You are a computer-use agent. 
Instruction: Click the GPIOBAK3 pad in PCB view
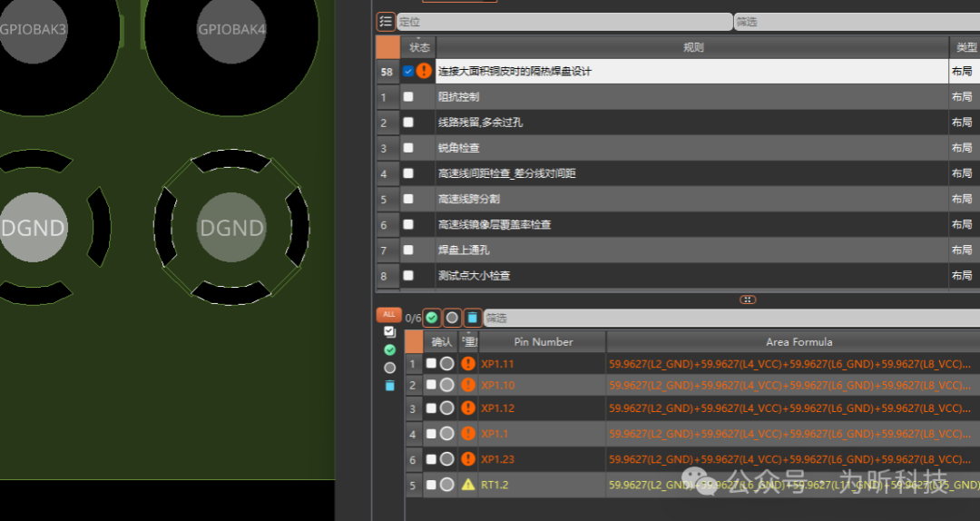tap(33, 29)
